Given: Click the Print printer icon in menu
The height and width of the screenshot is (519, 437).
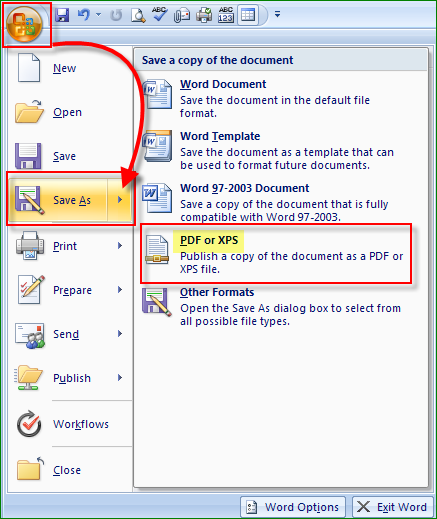Looking at the screenshot, I should 30,246.
